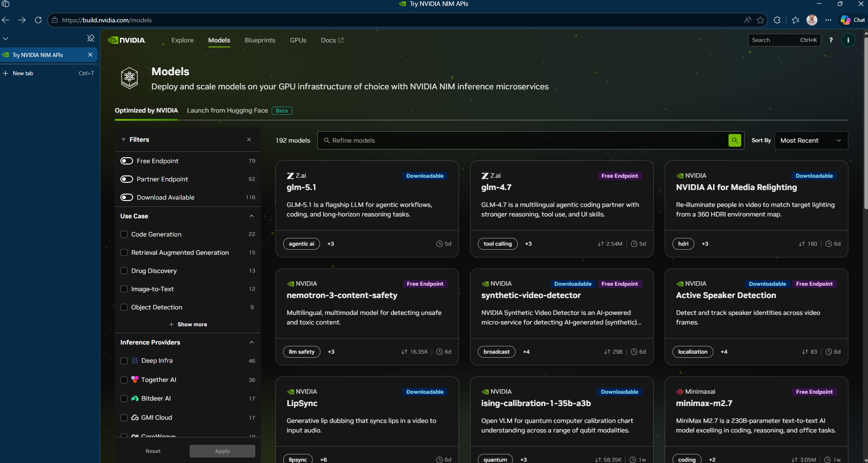868x463 pixels.
Task: Collapse the Inference Providers section
Action: click(252, 342)
